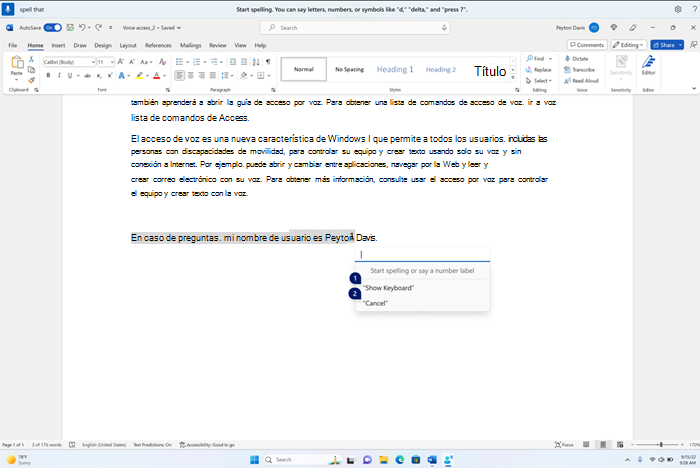Image resolution: width=700 pixels, height=468 pixels.
Task: Apply the No Spacing style
Action: 350,69
